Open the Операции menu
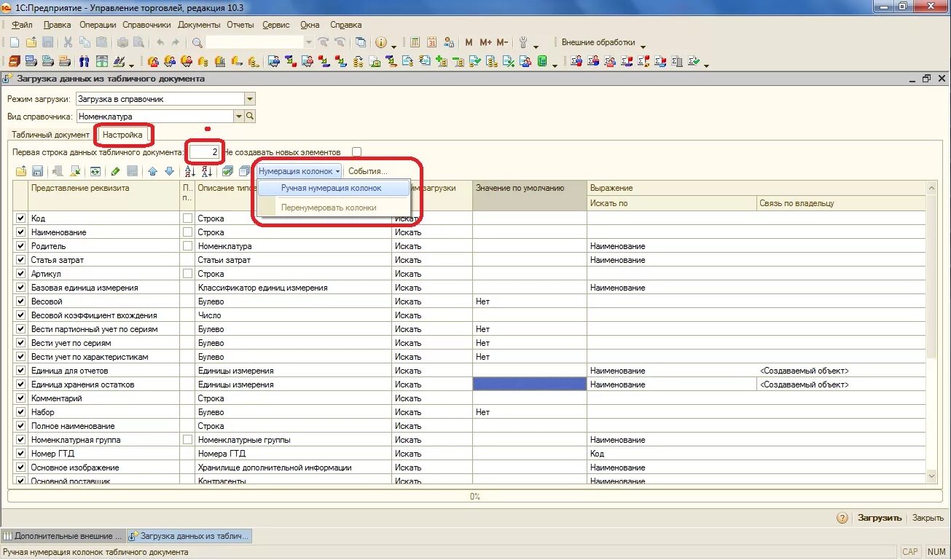This screenshot has height=560, width=951. [98, 25]
